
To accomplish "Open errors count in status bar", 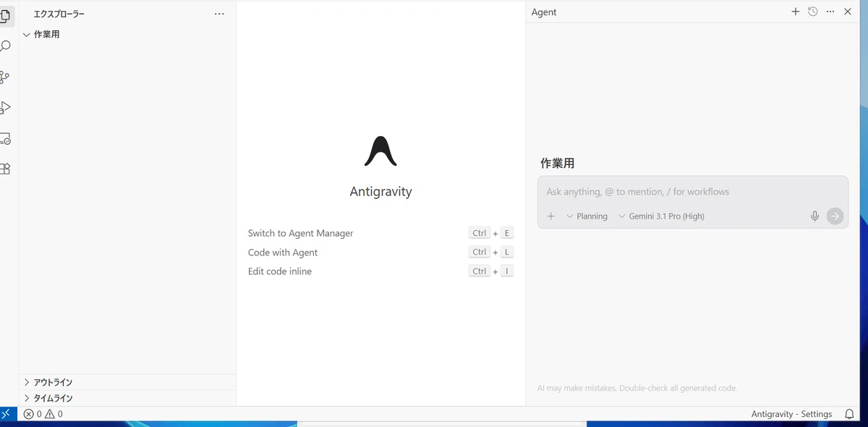I will click(x=33, y=414).
